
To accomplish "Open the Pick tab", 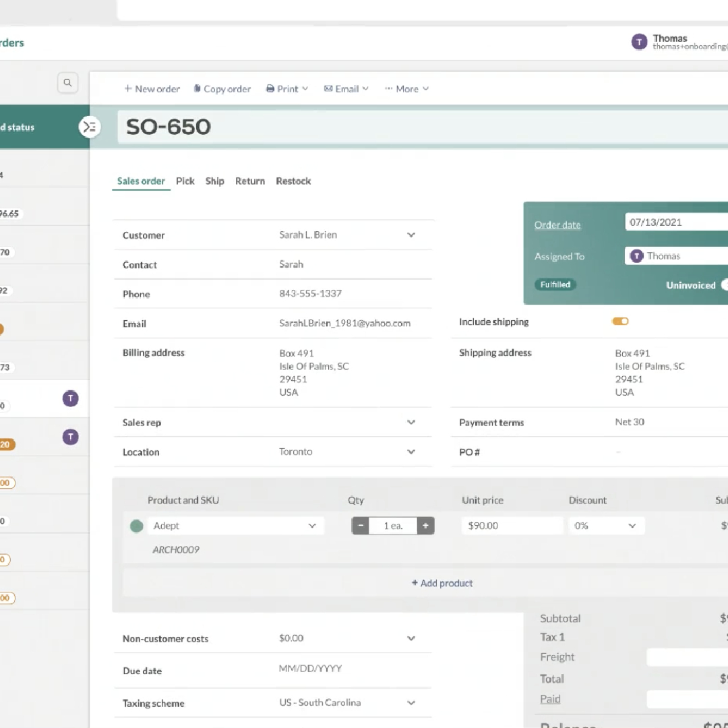I will (185, 181).
